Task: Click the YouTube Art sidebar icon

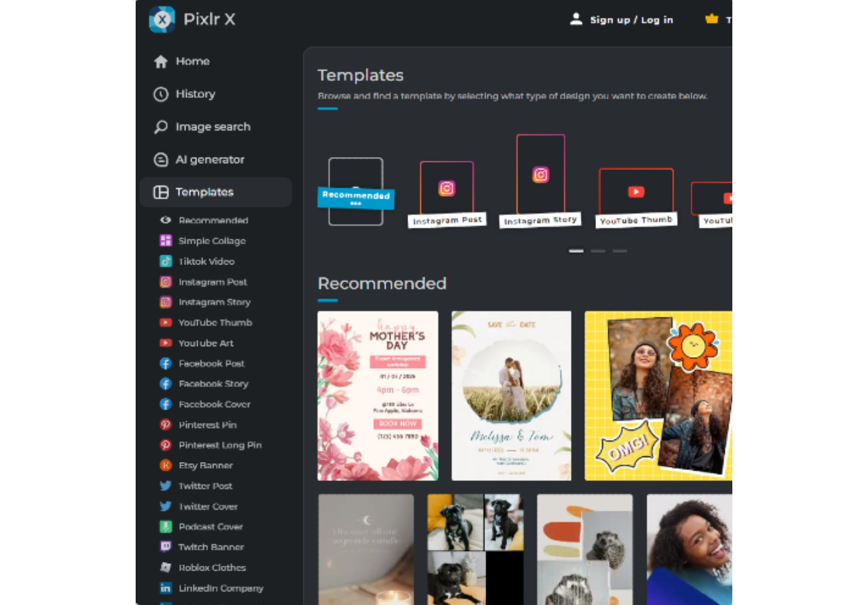Action: 166,343
